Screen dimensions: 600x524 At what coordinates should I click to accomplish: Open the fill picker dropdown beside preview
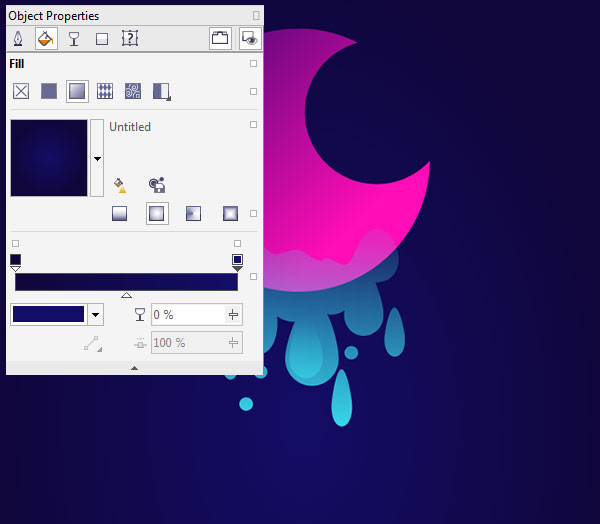[97, 158]
